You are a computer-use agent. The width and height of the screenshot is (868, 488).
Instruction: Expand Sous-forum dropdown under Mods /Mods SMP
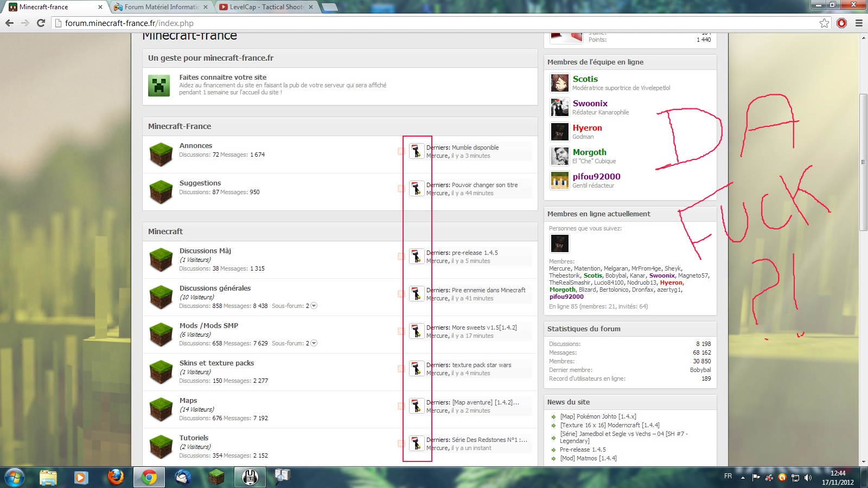(314, 343)
